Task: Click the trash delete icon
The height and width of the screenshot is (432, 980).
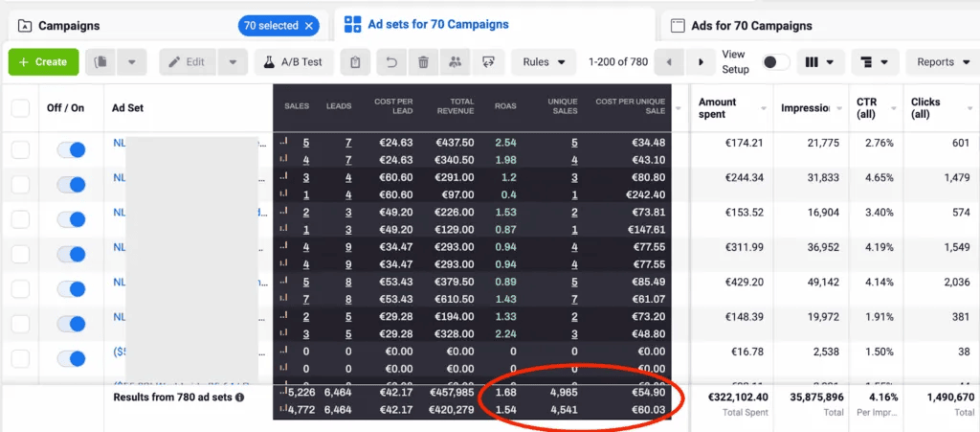Action: 423,62
